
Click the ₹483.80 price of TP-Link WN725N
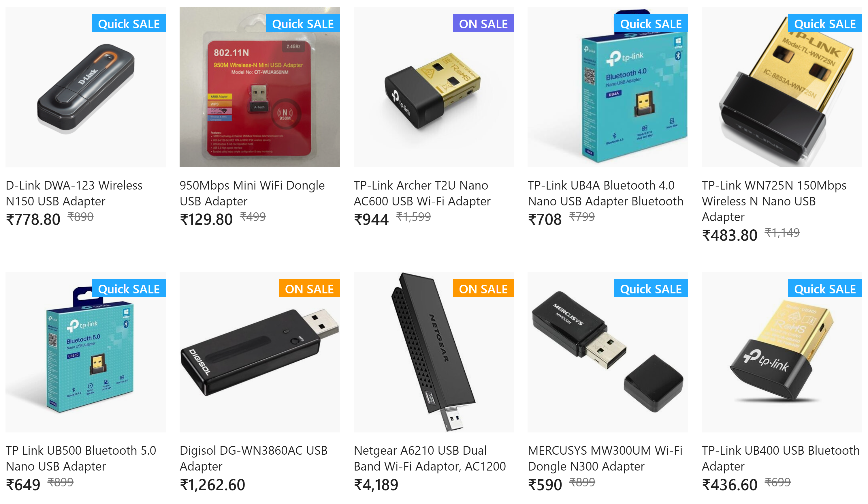[730, 235]
